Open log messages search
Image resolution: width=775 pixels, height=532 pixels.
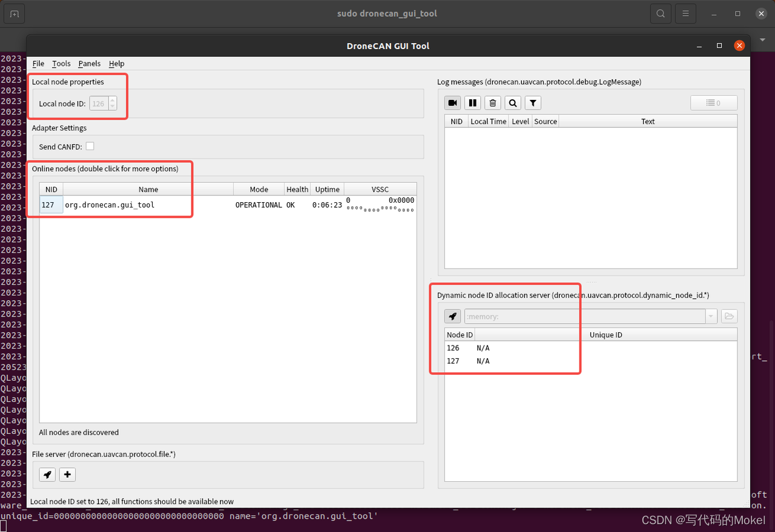[x=513, y=103]
